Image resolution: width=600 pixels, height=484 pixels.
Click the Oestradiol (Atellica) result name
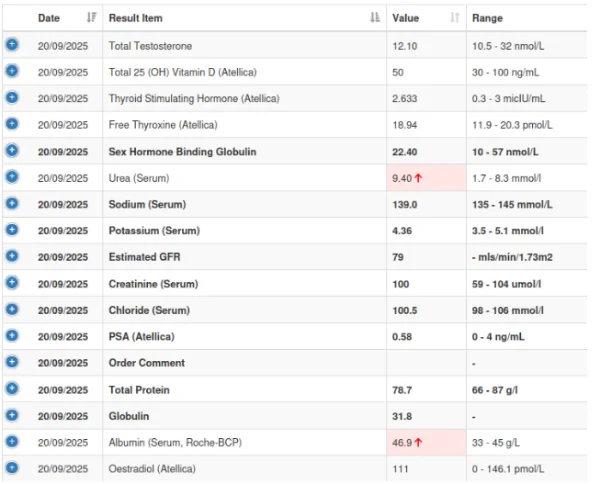pyautogui.click(x=156, y=468)
